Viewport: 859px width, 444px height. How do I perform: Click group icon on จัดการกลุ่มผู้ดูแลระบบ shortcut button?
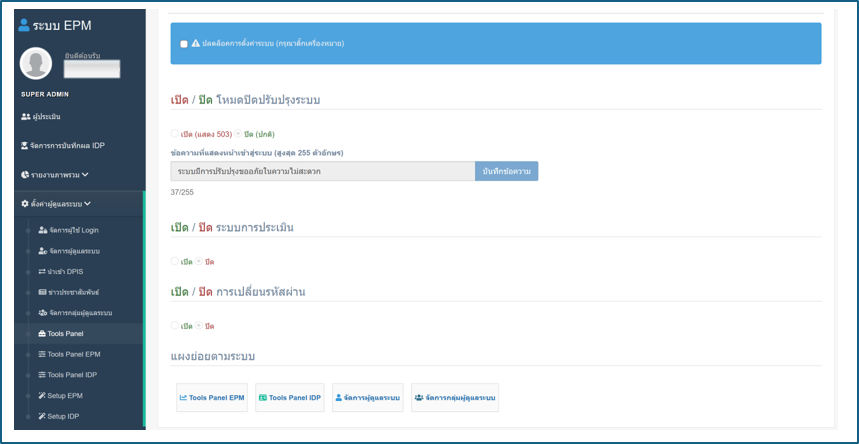pos(419,397)
